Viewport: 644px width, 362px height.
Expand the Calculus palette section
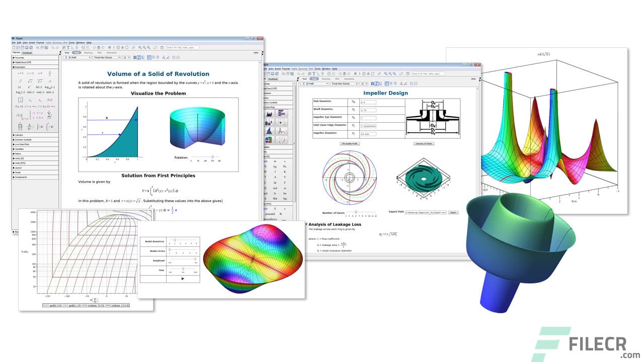pyautogui.click(x=20, y=135)
